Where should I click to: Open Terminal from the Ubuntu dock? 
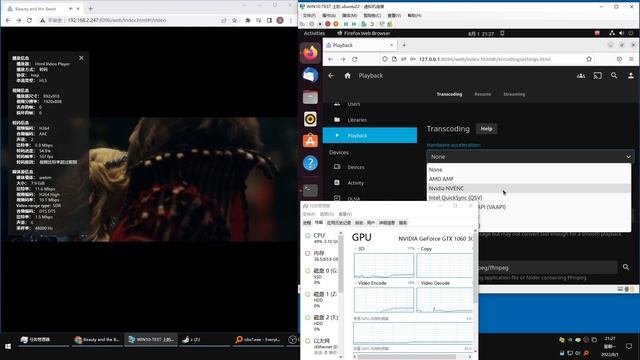coord(310,190)
